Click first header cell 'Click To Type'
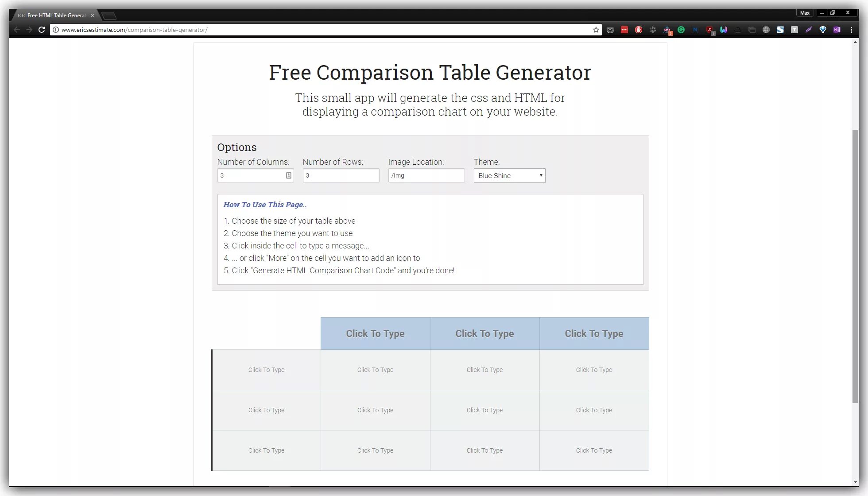 pos(375,333)
